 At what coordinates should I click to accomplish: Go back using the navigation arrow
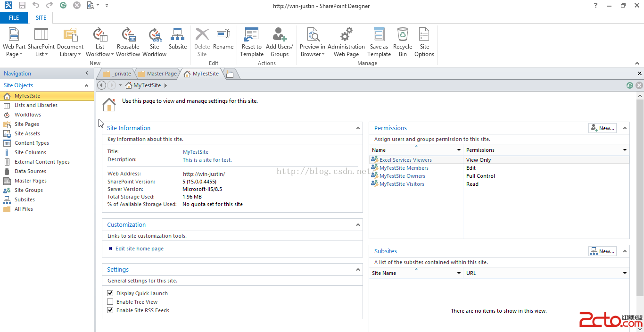pos(101,85)
